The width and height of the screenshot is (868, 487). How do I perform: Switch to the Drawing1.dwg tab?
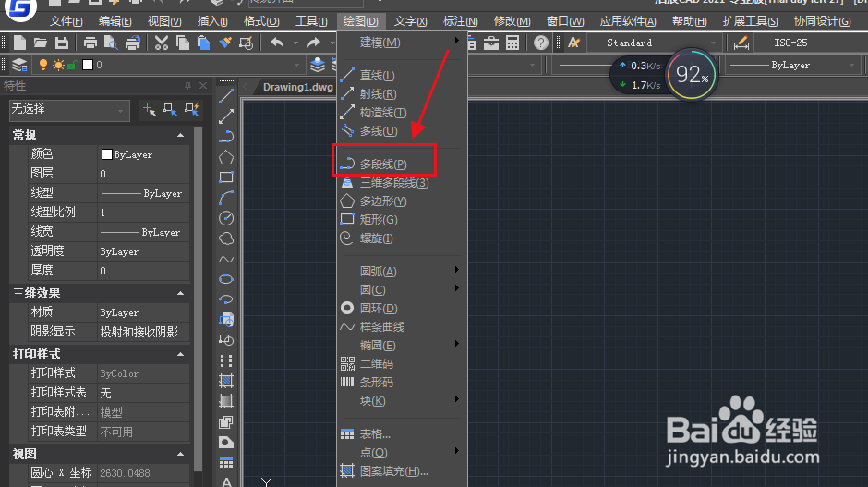[298, 87]
